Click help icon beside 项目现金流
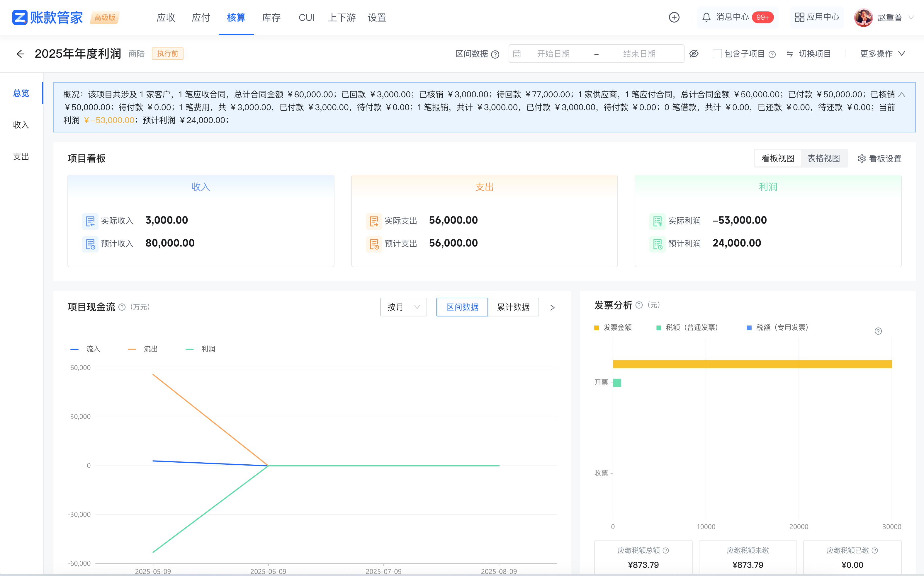This screenshot has width=924, height=576. pyautogui.click(x=122, y=307)
